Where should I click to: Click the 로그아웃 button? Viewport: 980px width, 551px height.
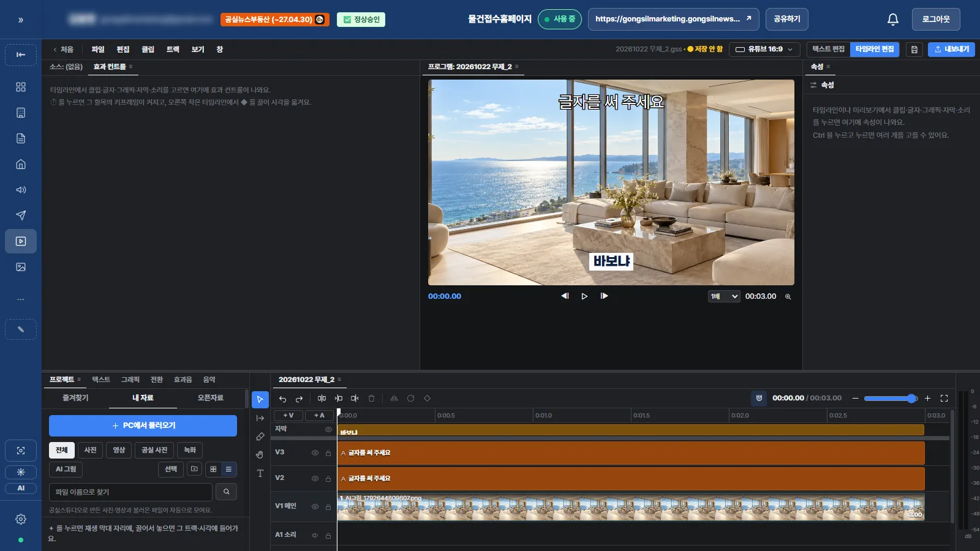click(x=936, y=20)
